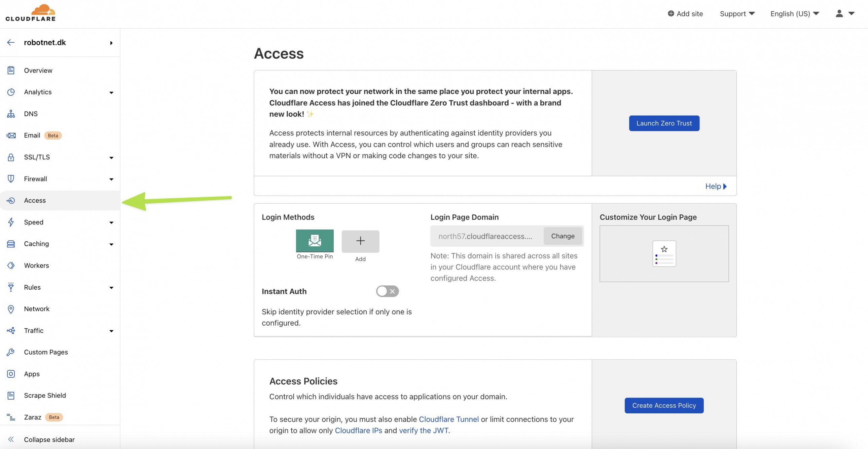Viewport: 868px width, 449px height.
Task: Click Change next to login page domain
Action: (x=563, y=236)
